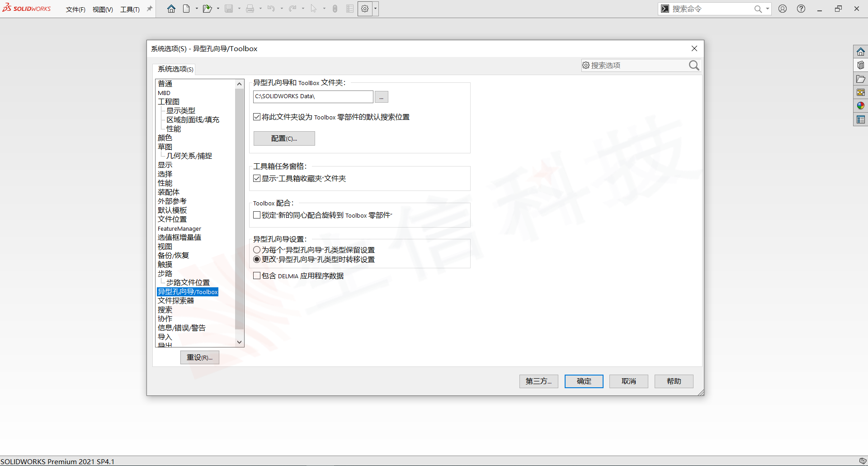Open File Properties list icon
The height and width of the screenshot is (466, 868).
click(x=349, y=9)
